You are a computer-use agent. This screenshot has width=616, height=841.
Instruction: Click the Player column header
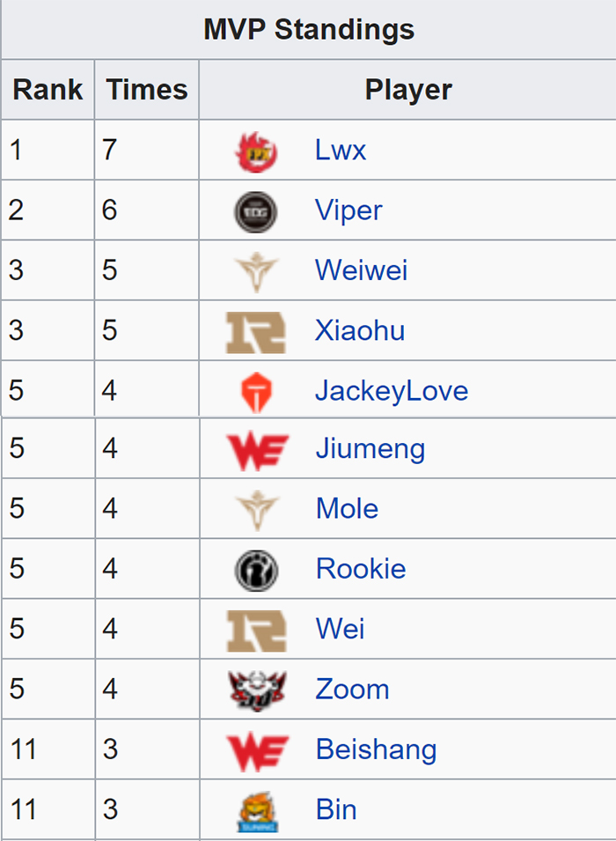[408, 90]
